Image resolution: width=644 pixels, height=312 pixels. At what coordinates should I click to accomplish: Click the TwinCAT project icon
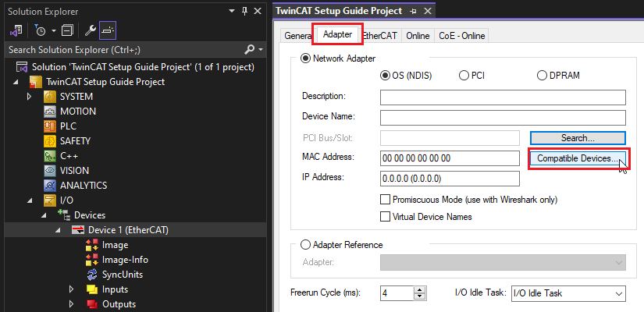36,82
